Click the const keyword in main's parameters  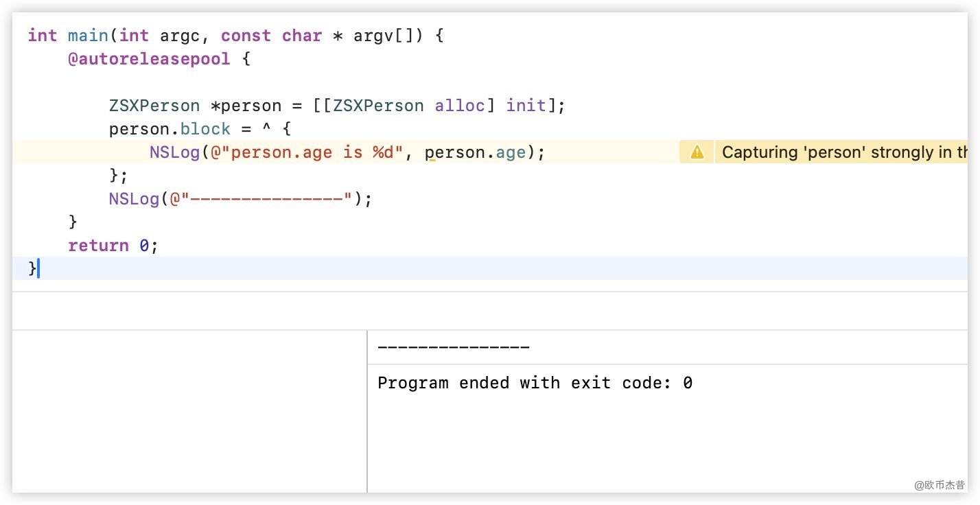(x=246, y=36)
